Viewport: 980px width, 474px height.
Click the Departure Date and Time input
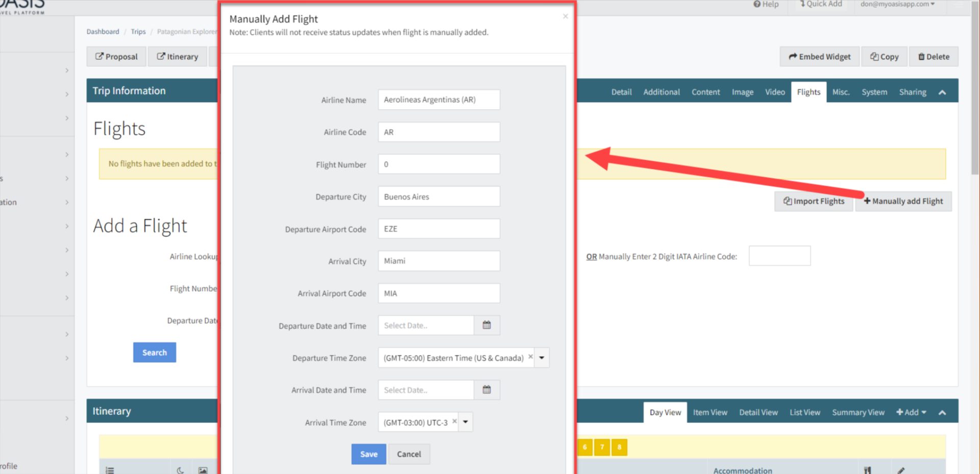426,325
